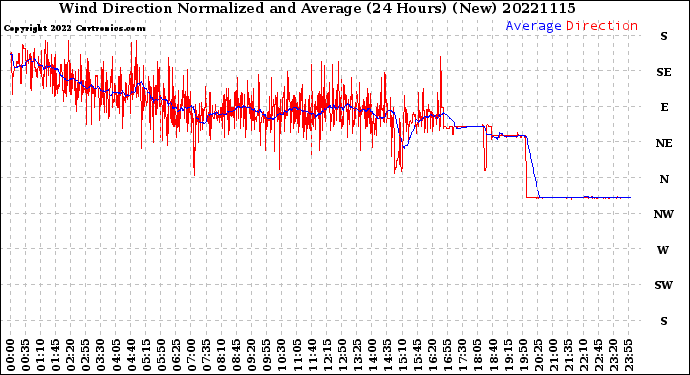Click the 16:55 time axis label

pyautogui.click(x=448, y=355)
